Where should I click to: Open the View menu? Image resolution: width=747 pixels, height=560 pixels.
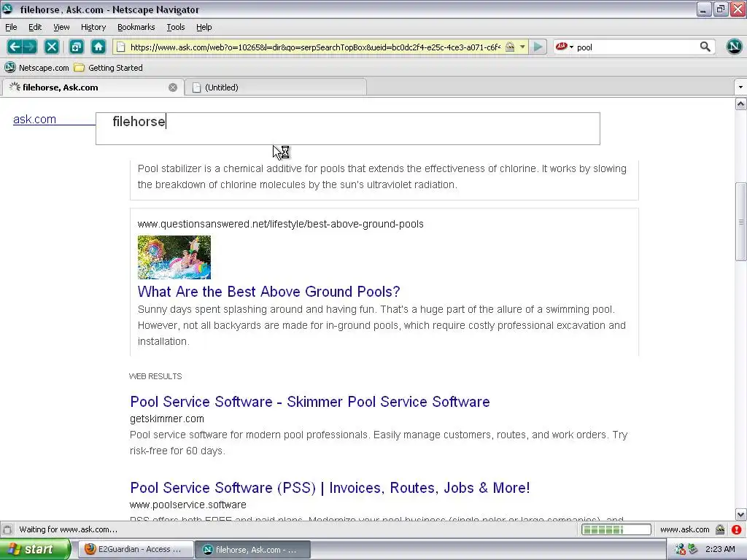point(61,27)
